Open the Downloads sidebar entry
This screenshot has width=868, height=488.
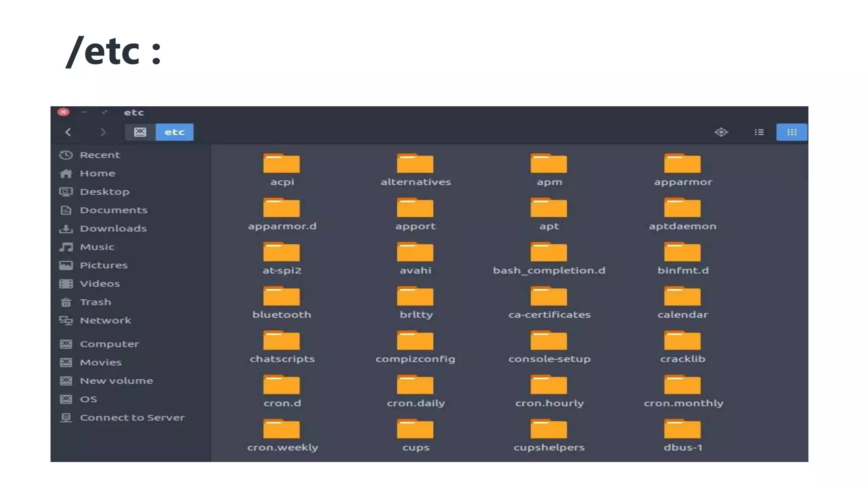coord(113,228)
